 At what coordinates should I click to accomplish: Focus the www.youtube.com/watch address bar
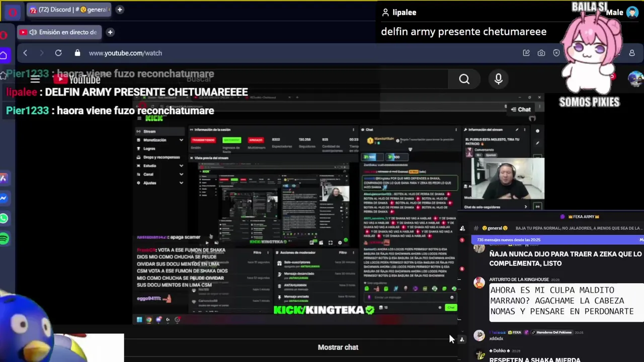tap(125, 53)
